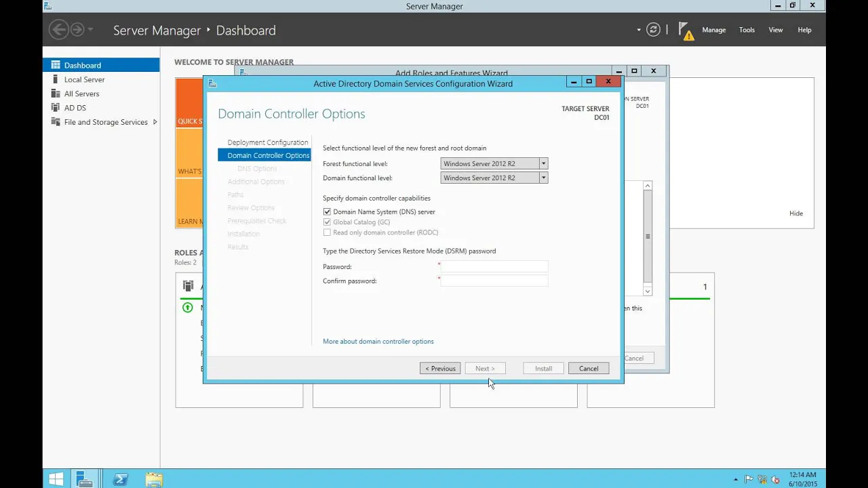The width and height of the screenshot is (868, 488).
Task: Click the Dashboard icon in the sidebar
Action: click(x=56, y=65)
